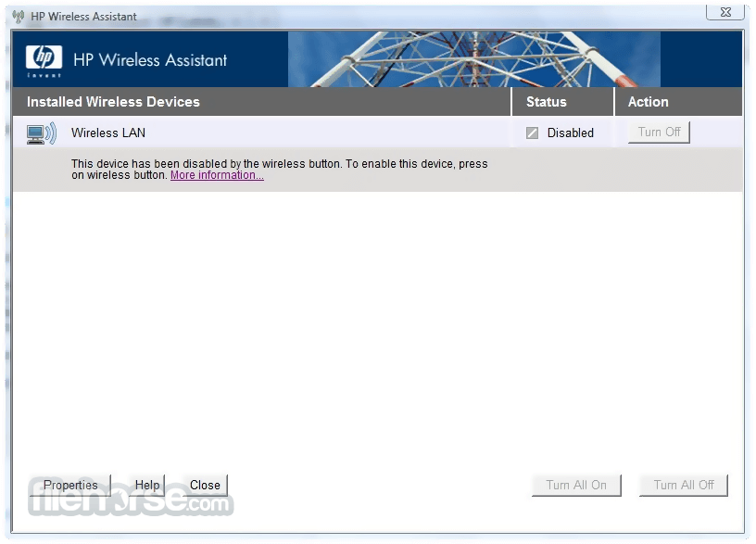Click the Turn All Off button
756x544 pixels.
[684, 485]
